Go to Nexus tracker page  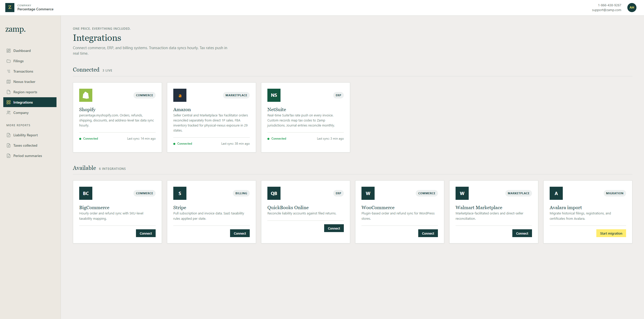[x=24, y=82]
